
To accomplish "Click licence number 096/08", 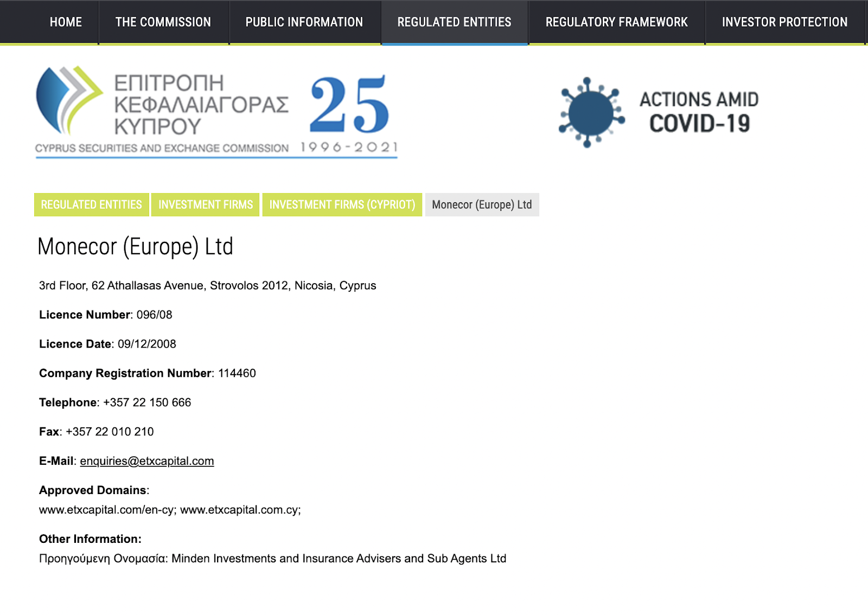I will [x=154, y=315].
